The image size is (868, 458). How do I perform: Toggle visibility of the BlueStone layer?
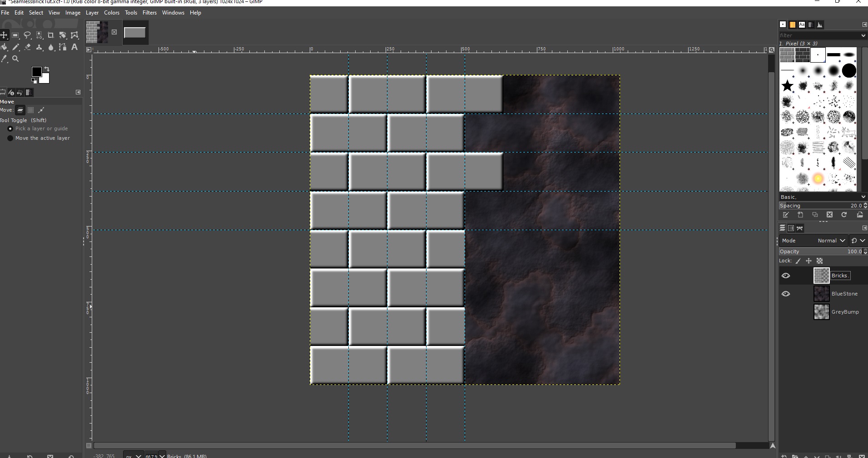(786, 294)
